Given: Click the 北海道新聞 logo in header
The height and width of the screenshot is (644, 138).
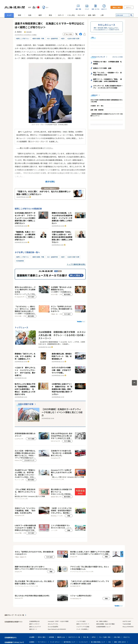Looking at the screenshot, I should 15,7.
